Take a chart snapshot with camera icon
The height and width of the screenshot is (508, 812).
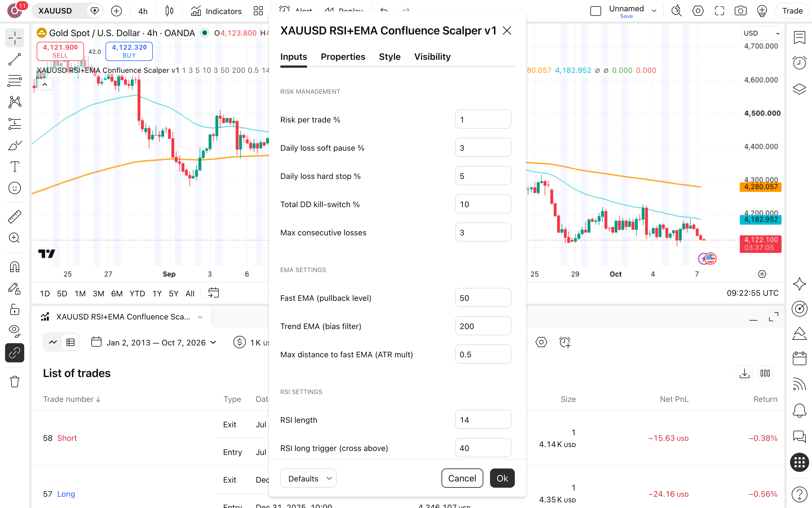click(741, 11)
